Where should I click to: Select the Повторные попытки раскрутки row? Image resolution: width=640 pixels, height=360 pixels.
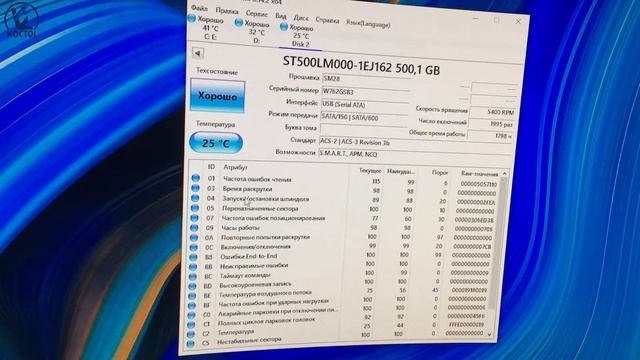tap(342, 238)
